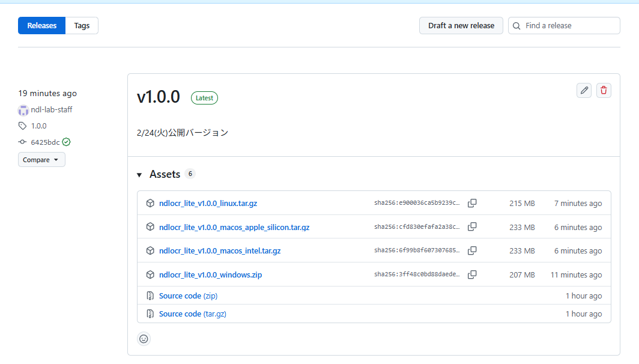Copy SHA256 hash for macos_apple_silicon asset
Image resolution: width=639 pixels, height=364 pixels.
point(472,227)
